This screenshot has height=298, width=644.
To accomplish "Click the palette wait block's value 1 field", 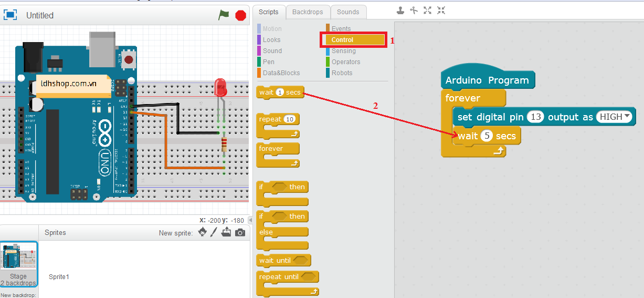I will [280, 93].
